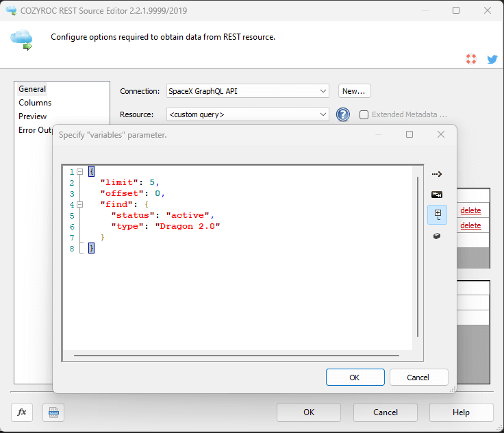This screenshot has width=504, height=433.
Task: Open the Error Output page
Action: point(36,130)
